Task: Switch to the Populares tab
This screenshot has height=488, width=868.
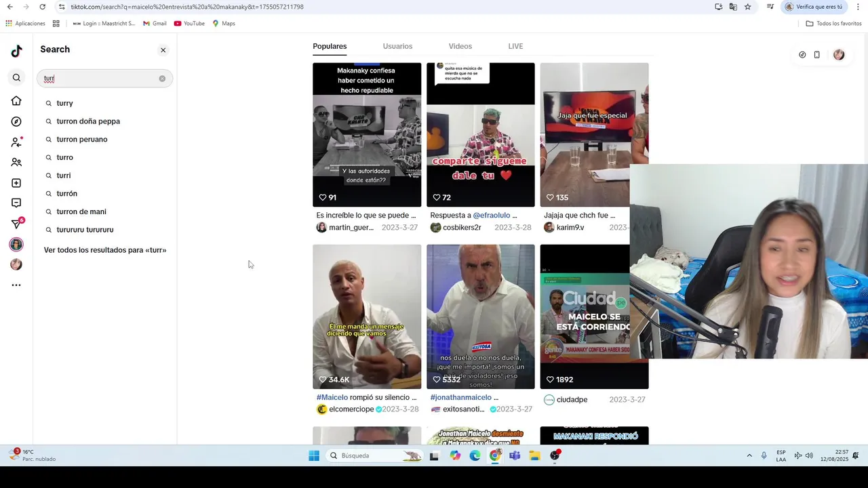Action: click(330, 46)
